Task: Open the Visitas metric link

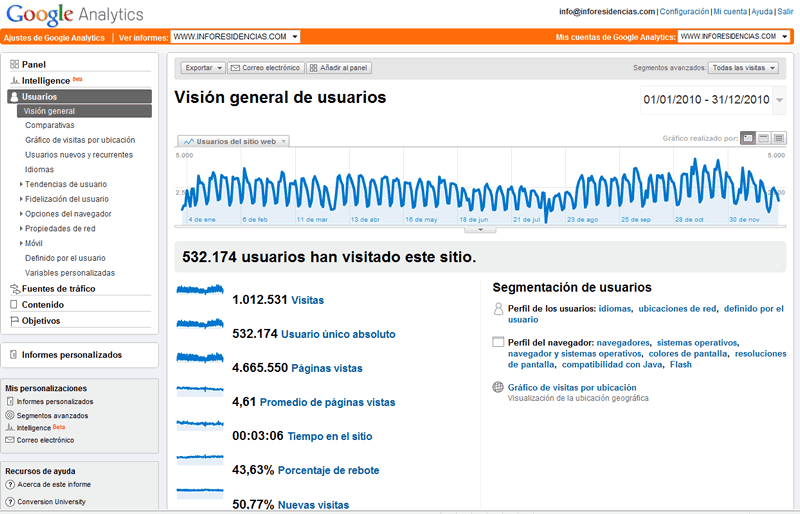Action: point(307,300)
